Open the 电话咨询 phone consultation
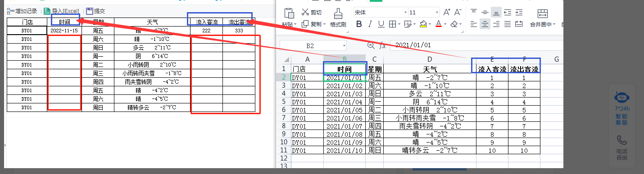The height and width of the screenshot is (174, 644). (622, 148)
